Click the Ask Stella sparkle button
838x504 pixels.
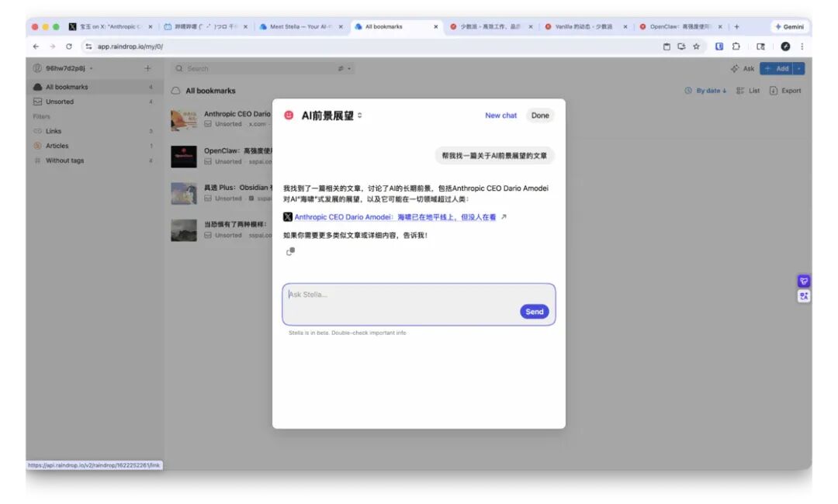click(743, 68)
